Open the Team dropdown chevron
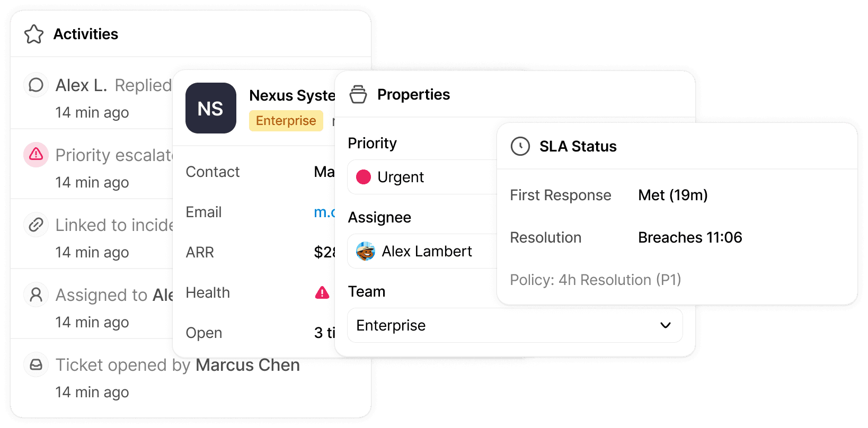 pyautogui.click(x=666, y=325)
